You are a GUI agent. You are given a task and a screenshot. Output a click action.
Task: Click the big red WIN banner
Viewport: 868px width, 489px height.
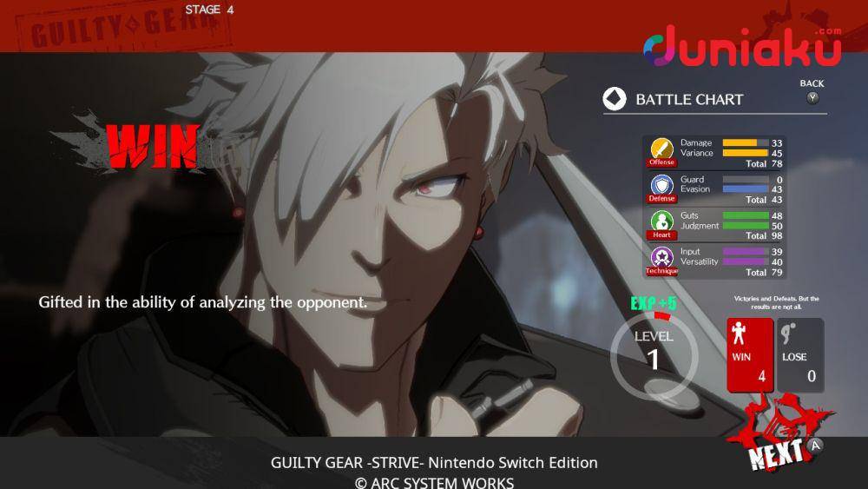click(153, 146)
